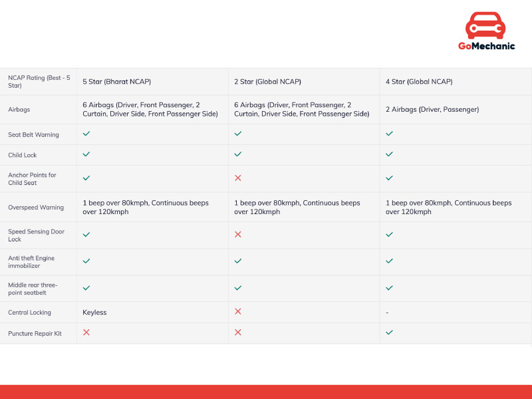Click the 'Keyless' Central Locking value
The width and height of the screenshot is (532, 399).
[x=94, y=312]
